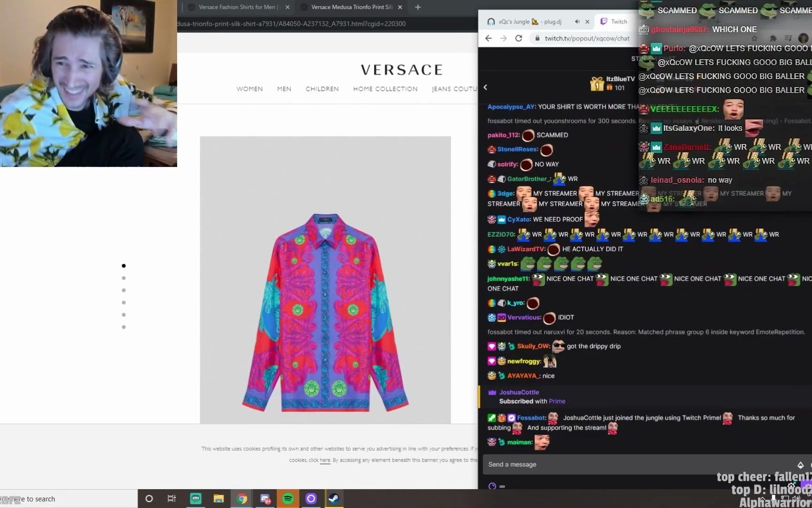Select the third product image dot
This screenshot has width=812, height=508.
(x=124, y=290)
